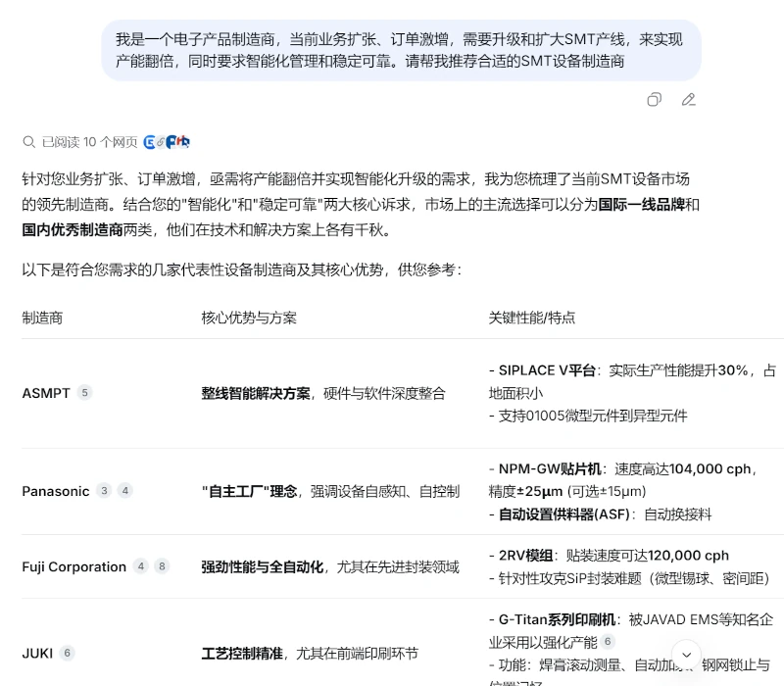Click the pencil icon to re-edit the SMT question
784x686 pixels.
click(x=688, y=100)
